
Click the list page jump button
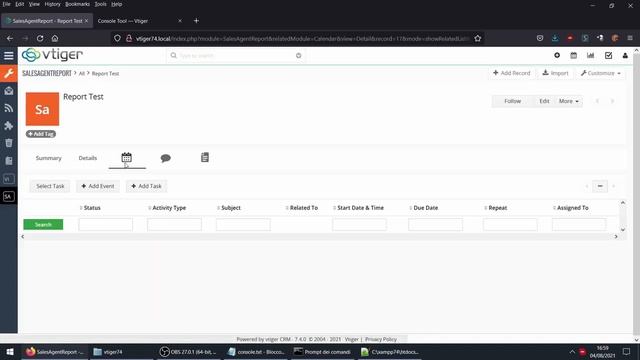coord(600,186)
